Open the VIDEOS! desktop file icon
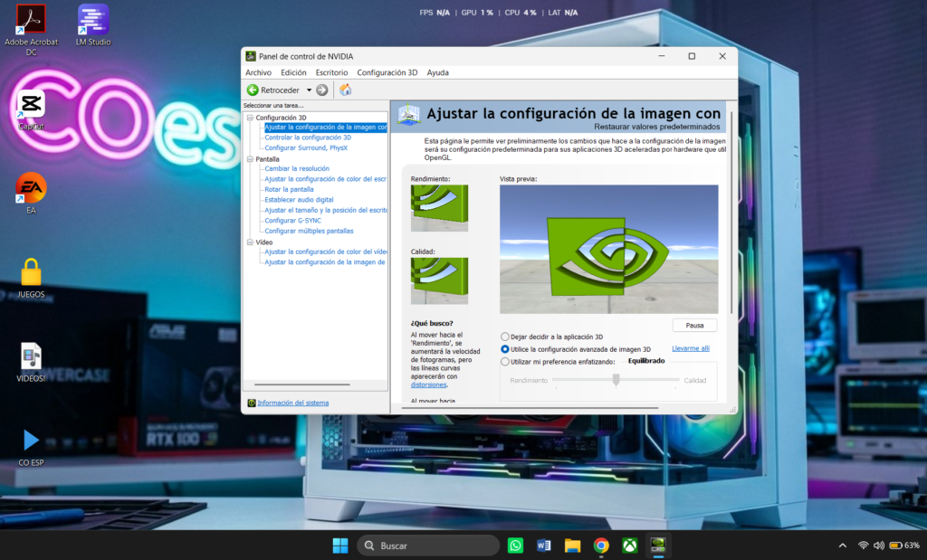Screen dimensions: 927x560 (x=31, y=362)
